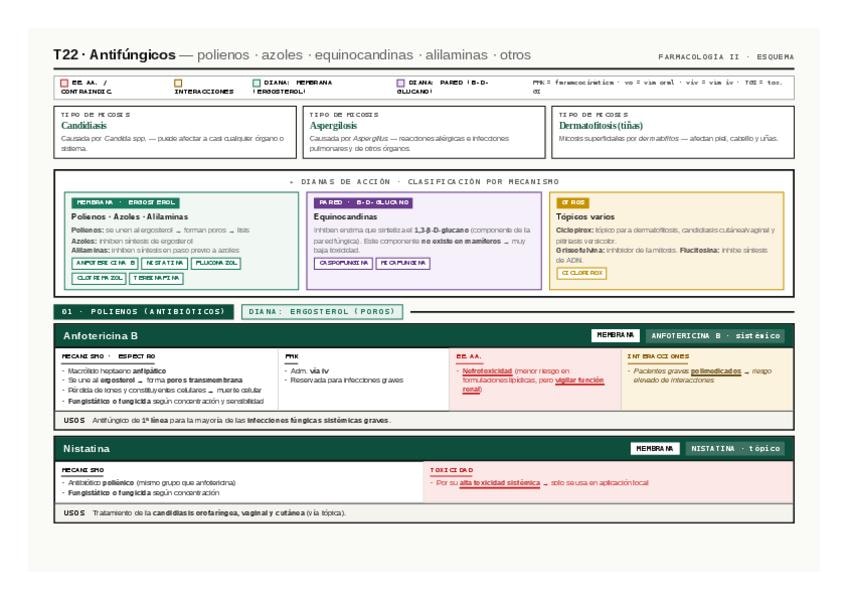This screenshot has width=848, height=600.
Task: Click the green Diana Membrana legend square
Action: 256,83
